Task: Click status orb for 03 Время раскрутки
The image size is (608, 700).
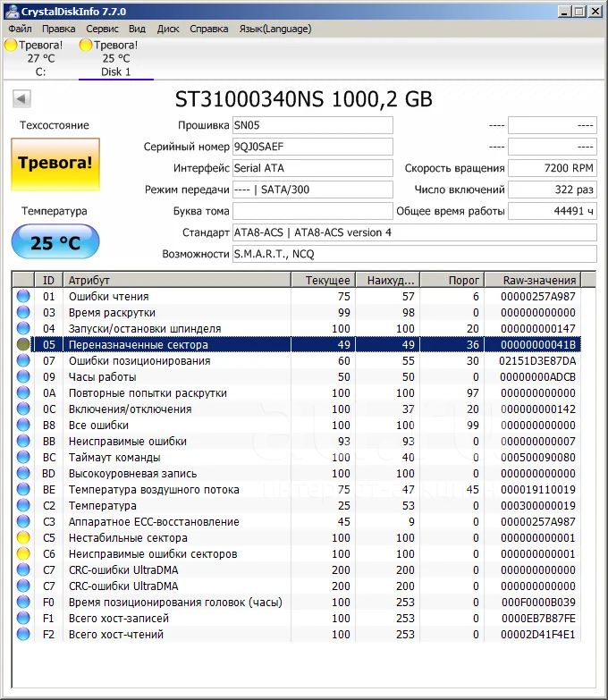Action: point(23,312)
